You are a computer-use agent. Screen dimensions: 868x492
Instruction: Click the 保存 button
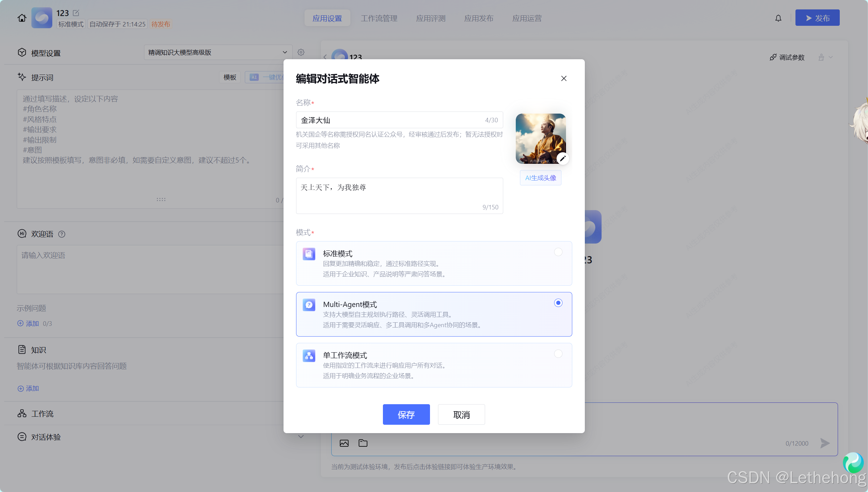click(x=406, y=415)
